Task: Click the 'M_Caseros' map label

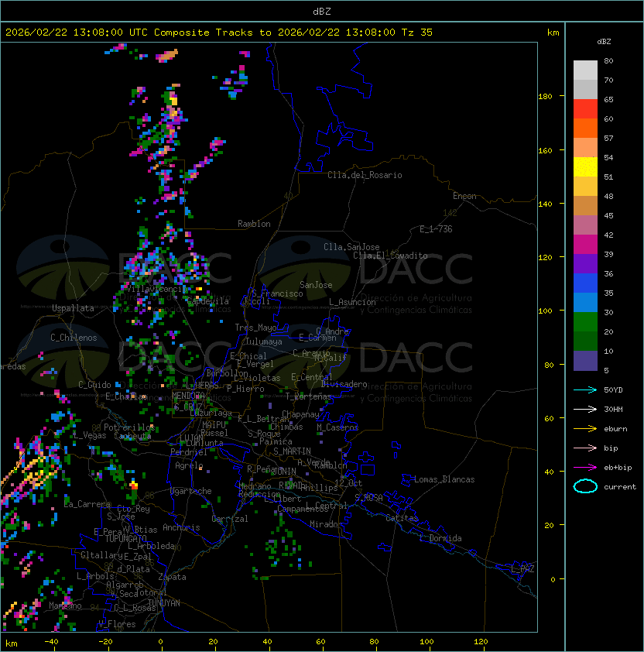Action: (337, 427)
